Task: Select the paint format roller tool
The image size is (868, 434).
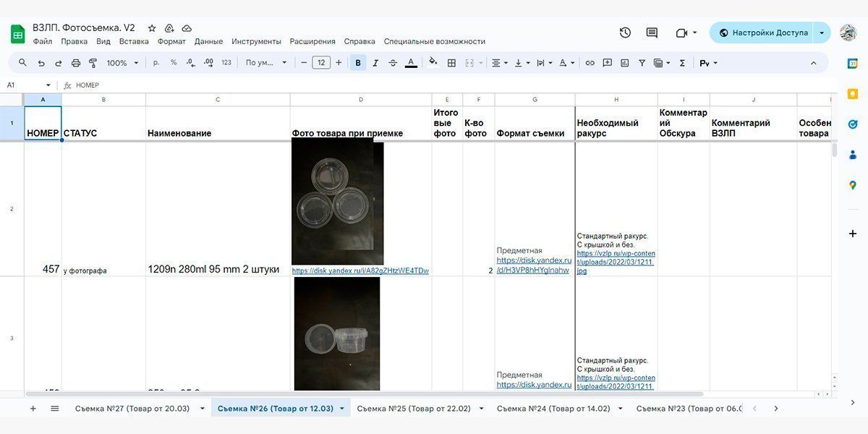Action: click(x=93, y=63)
